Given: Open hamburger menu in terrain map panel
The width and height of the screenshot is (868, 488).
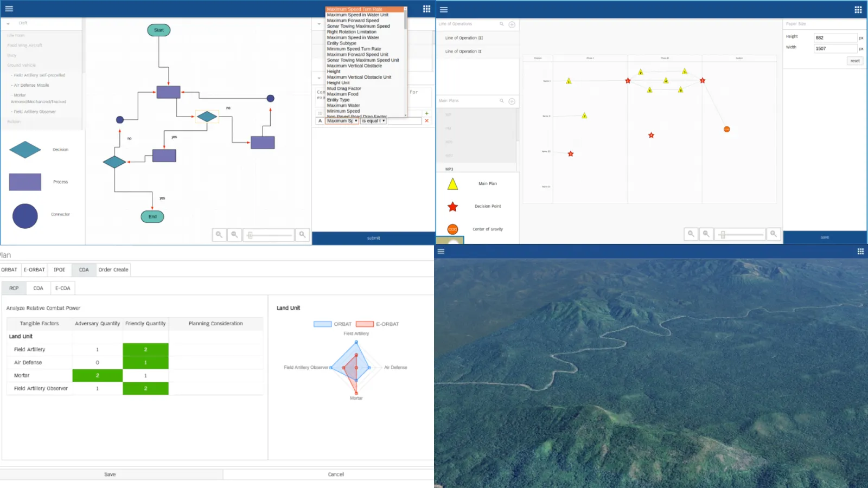Looking at the screenshot, I should click(441, 251).
